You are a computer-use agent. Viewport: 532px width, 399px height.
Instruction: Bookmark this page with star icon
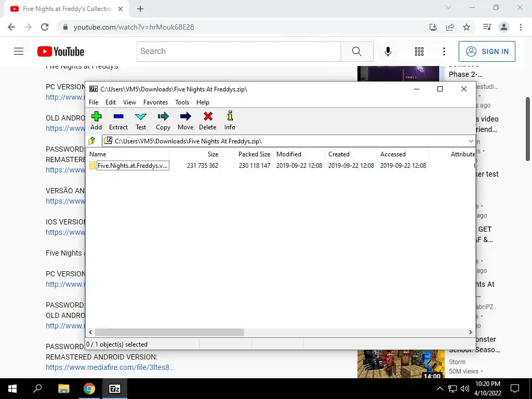pos(467,27)
